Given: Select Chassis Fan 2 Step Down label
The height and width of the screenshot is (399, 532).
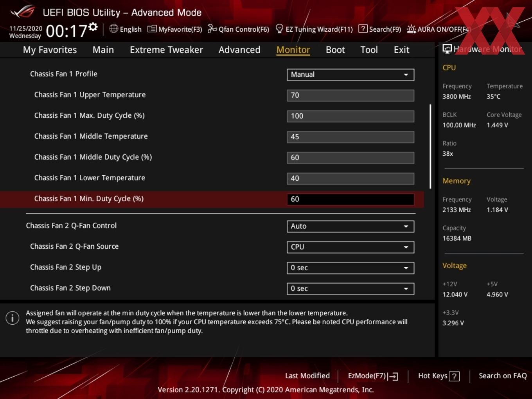Looking at the screenshot, I should (70, 288).
